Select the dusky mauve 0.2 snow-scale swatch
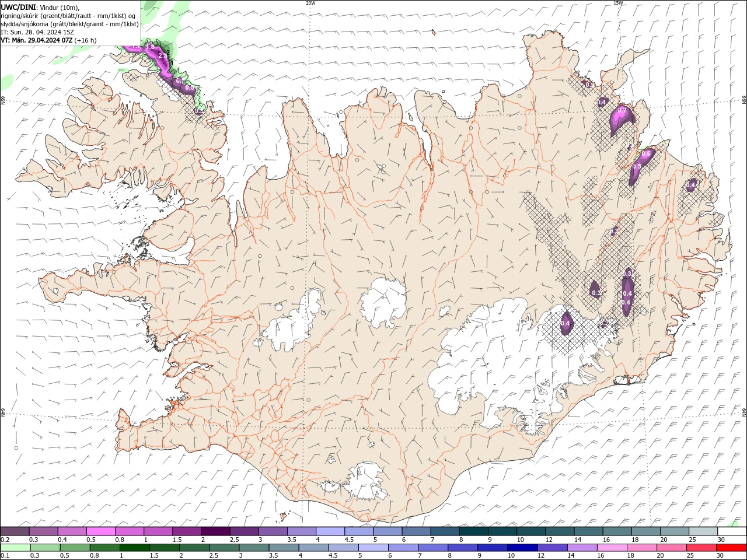 [x=15, y=531]
